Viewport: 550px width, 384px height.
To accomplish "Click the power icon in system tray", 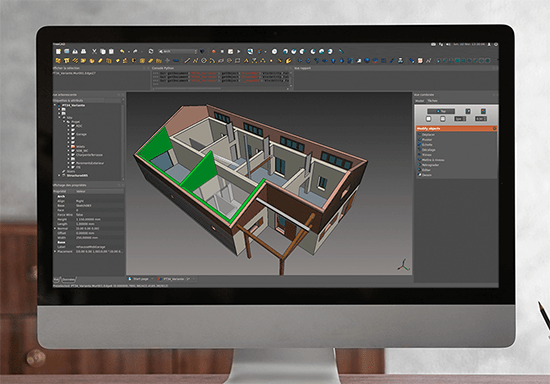I will tap(496, 45).
